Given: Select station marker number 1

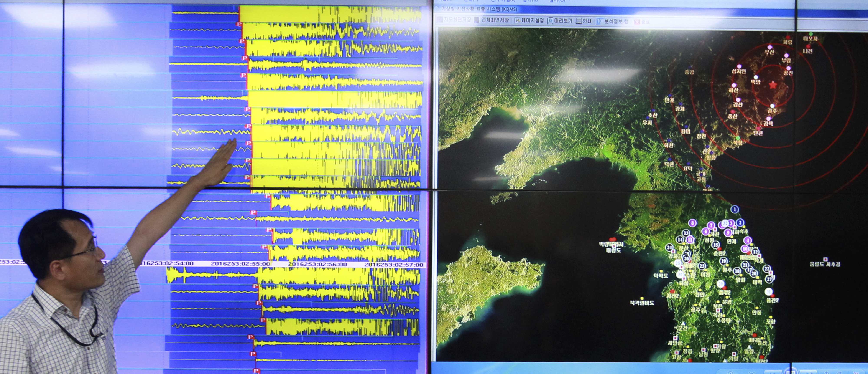Looking at the screenshot, I should tap(735, 209).
